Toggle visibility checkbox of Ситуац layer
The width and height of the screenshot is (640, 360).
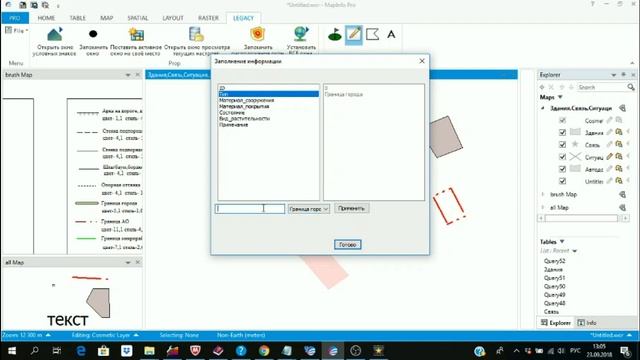pos(562,157)
